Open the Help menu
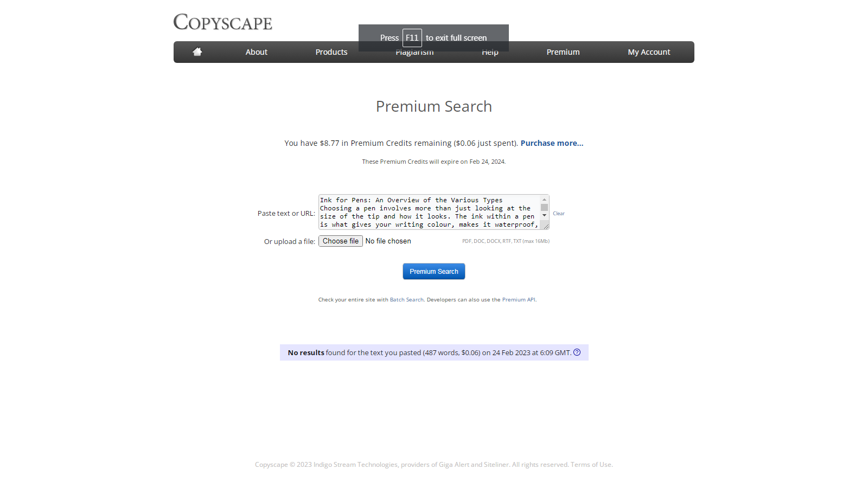 point(490,53)
